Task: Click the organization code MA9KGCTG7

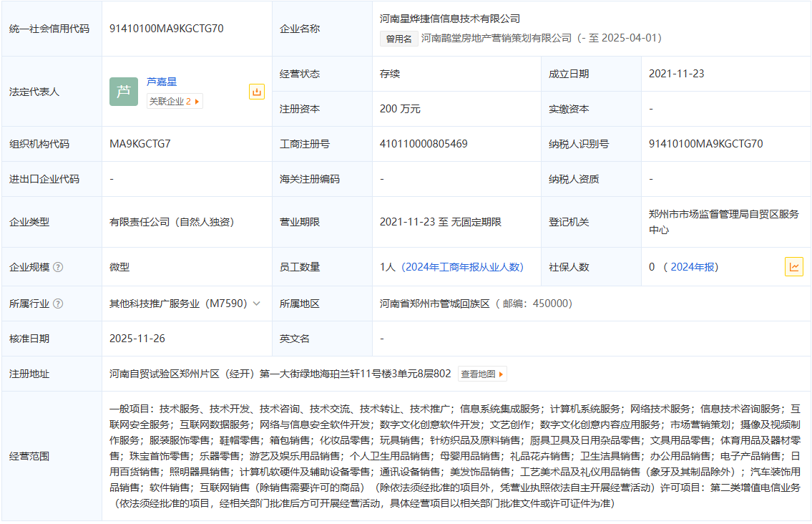Action: (x=140, y=144)
